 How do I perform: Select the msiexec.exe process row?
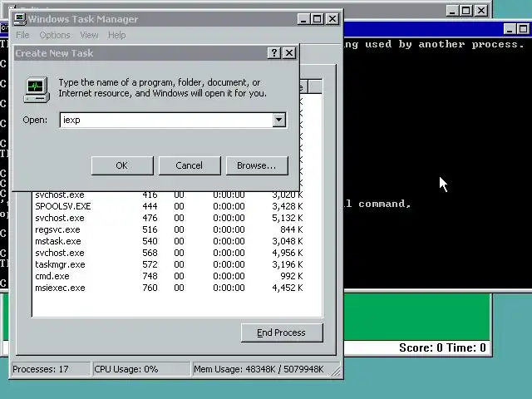(169, 288)
